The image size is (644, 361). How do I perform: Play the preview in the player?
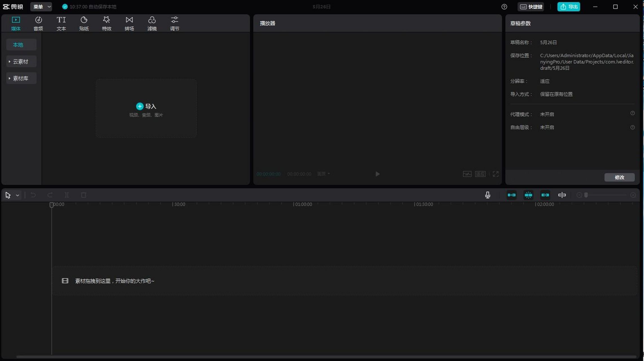(377, 174)
